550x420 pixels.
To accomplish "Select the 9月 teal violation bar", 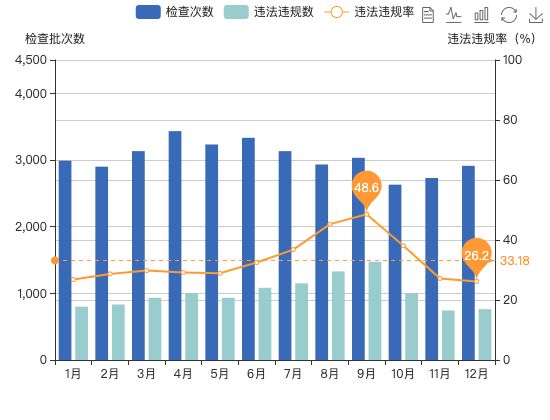I will pos(375,311).
